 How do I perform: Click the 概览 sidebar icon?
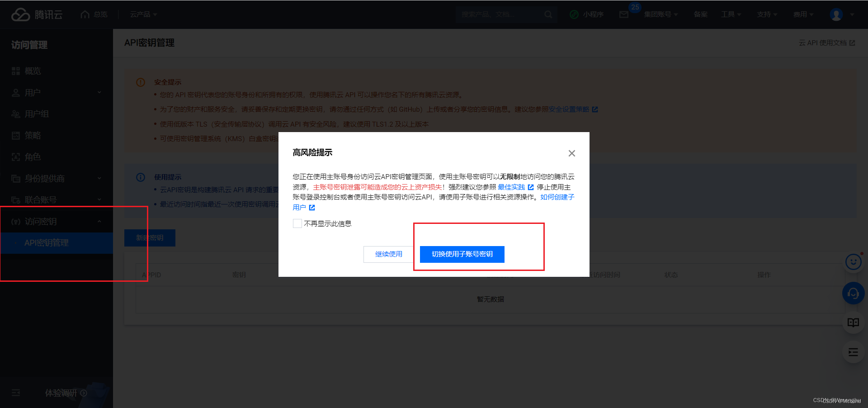[x=16, y=71]
